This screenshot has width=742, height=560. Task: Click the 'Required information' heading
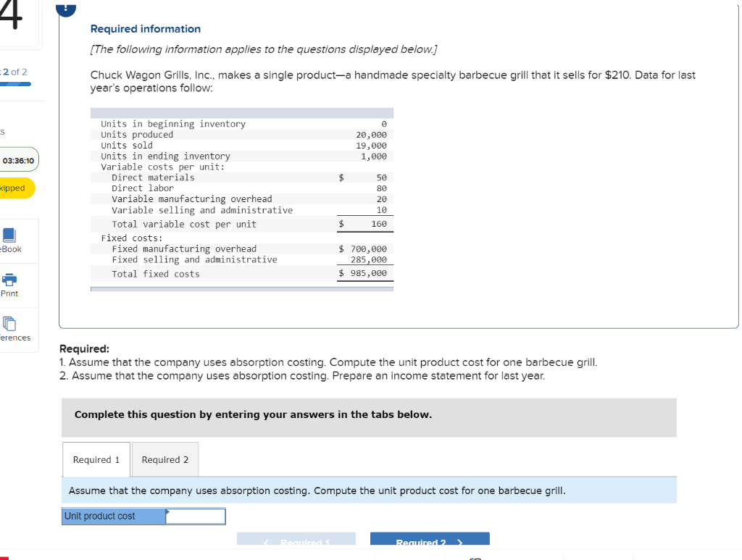[x=145, y=29]
